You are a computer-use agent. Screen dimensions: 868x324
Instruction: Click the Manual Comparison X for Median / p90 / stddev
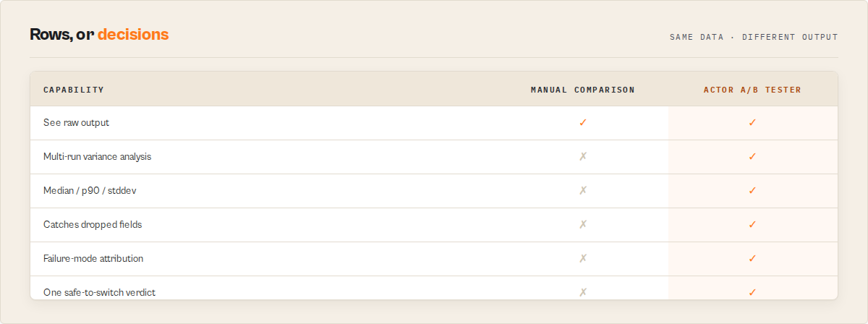coord(583,190)
